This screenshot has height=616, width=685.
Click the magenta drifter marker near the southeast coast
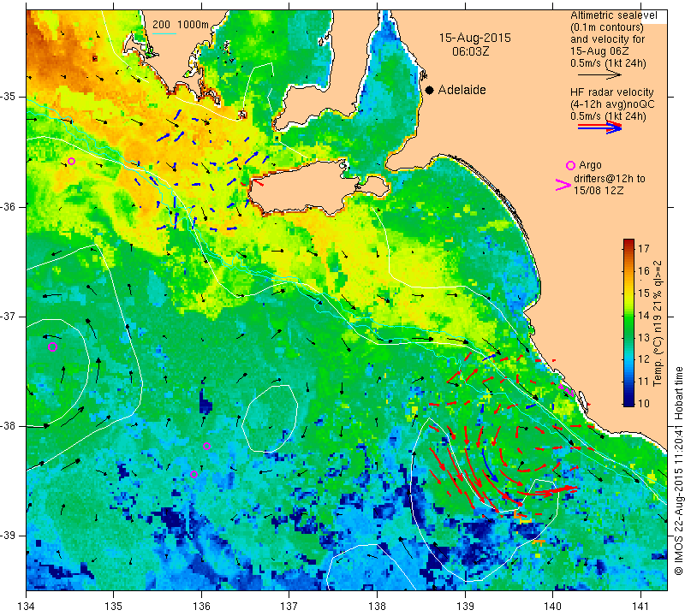point(566,390)
